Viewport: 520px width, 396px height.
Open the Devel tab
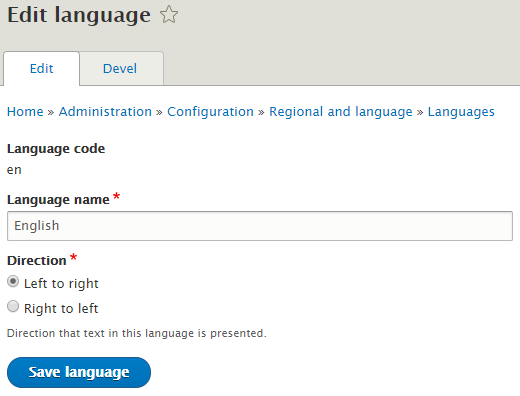pos(120,69)
